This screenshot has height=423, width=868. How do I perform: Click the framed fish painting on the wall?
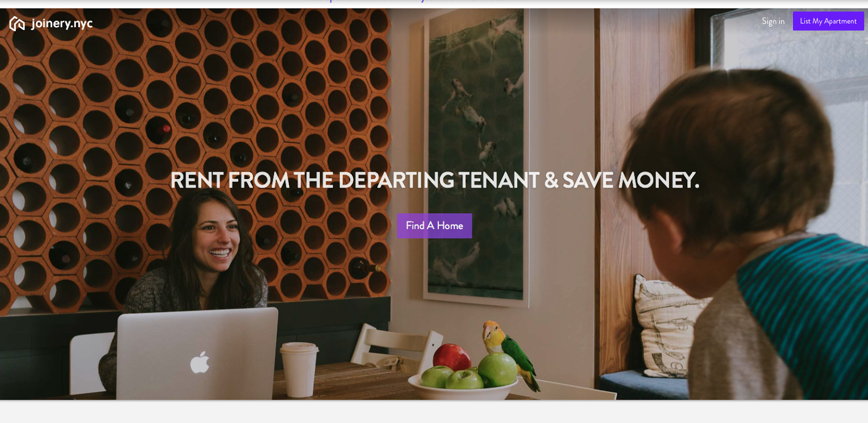pos(477,154)
